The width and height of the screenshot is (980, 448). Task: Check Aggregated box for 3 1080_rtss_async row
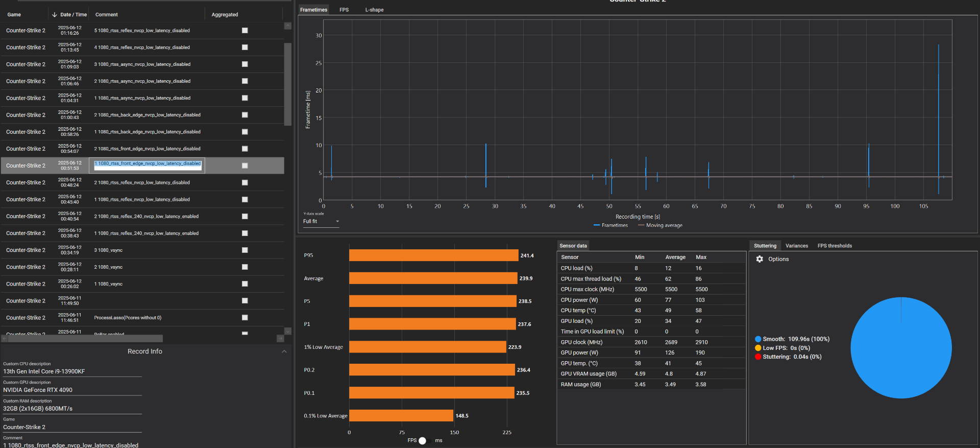[245, 64]
